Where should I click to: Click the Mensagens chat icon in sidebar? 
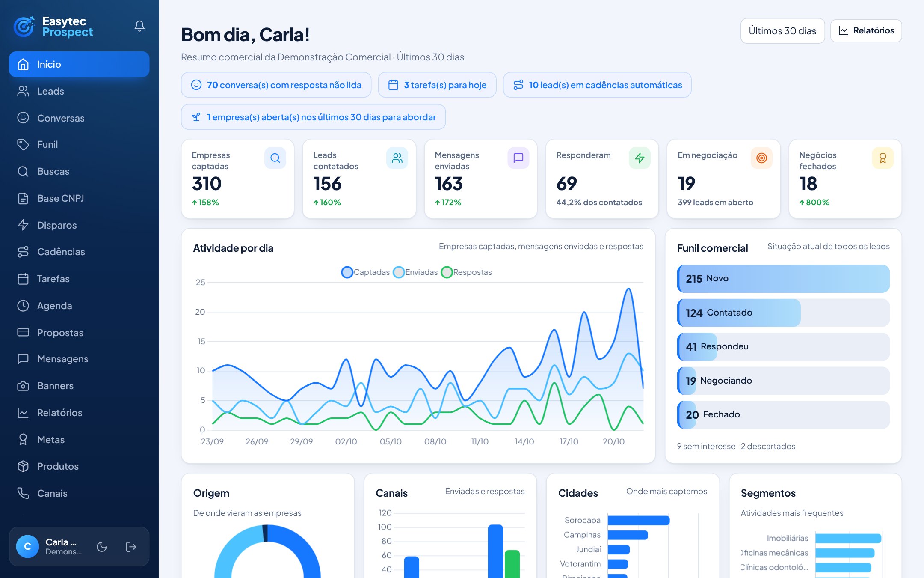pyautogui.click(x=23, y=359)
